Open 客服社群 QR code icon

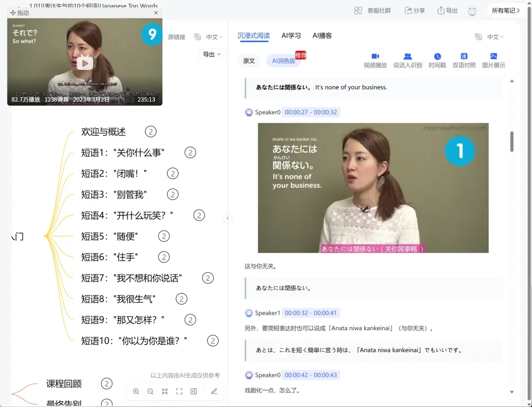coord(358,10)
